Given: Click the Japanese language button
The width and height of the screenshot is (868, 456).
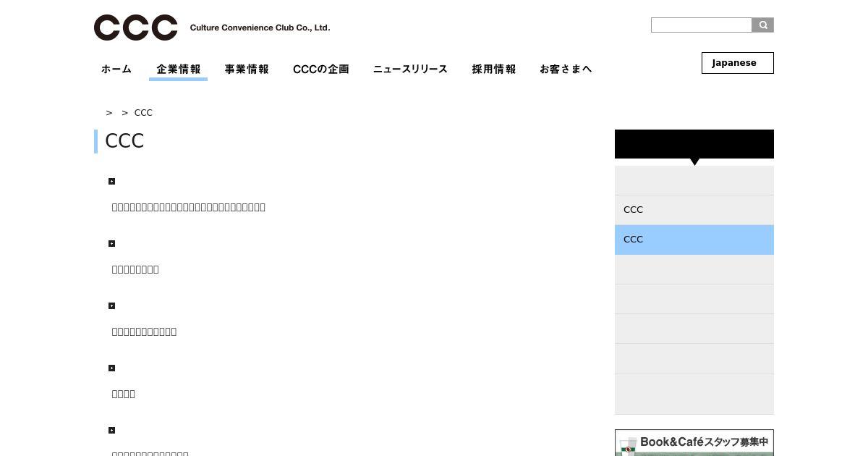Looking at the screenshot, I should [x=738, y=63].
